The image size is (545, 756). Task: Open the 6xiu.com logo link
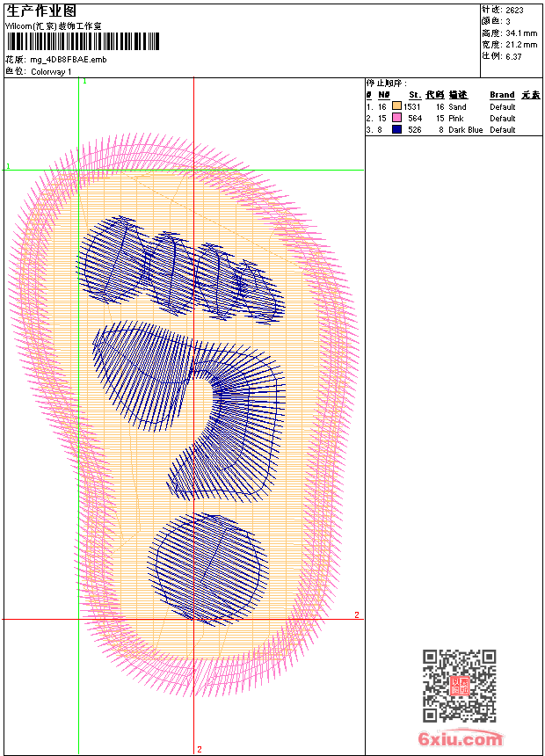click(x=461, y=739)
